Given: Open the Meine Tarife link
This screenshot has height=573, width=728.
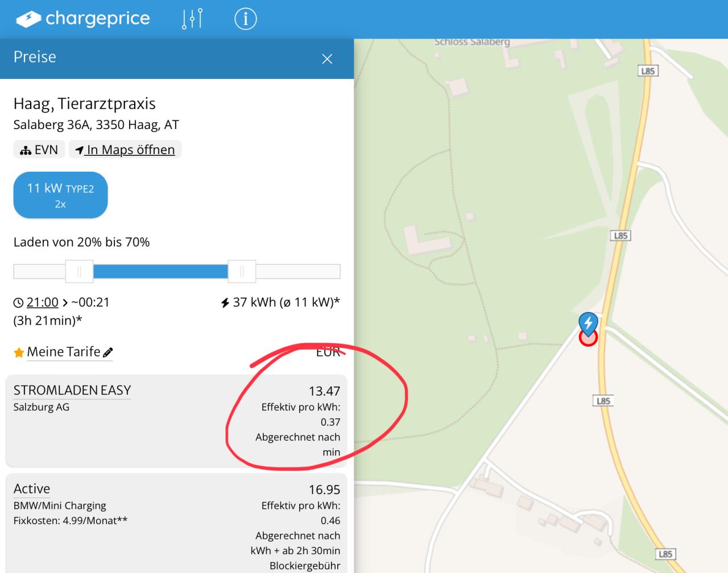Looking at the screenshot, I should pos(64,352).
